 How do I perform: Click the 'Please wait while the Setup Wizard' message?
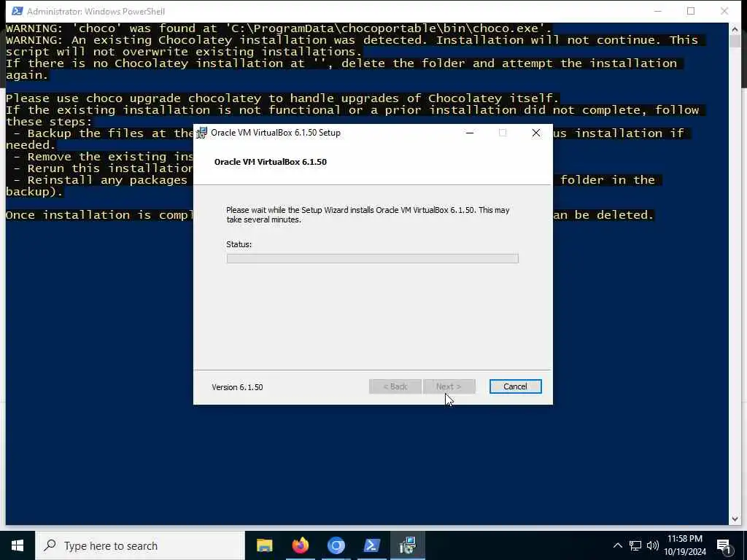click(368, 215)
